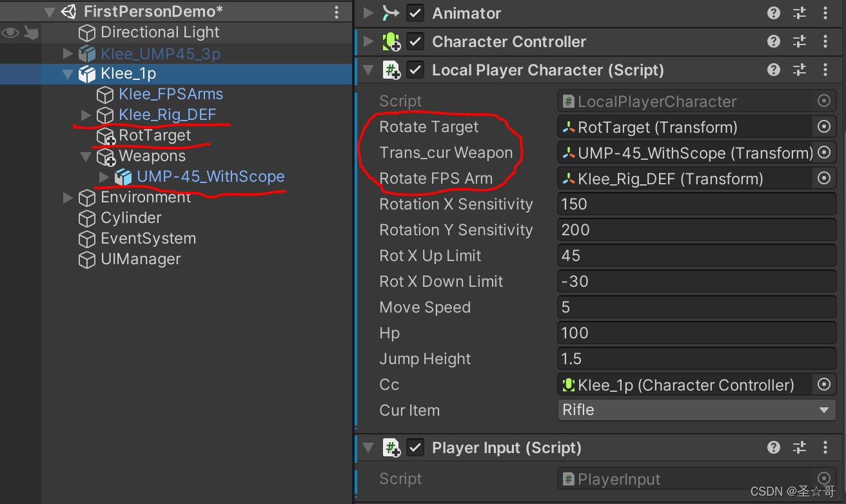Collapse the FirstPersonDemo scene foldout
846x504 pixels.
pos(50,12)
